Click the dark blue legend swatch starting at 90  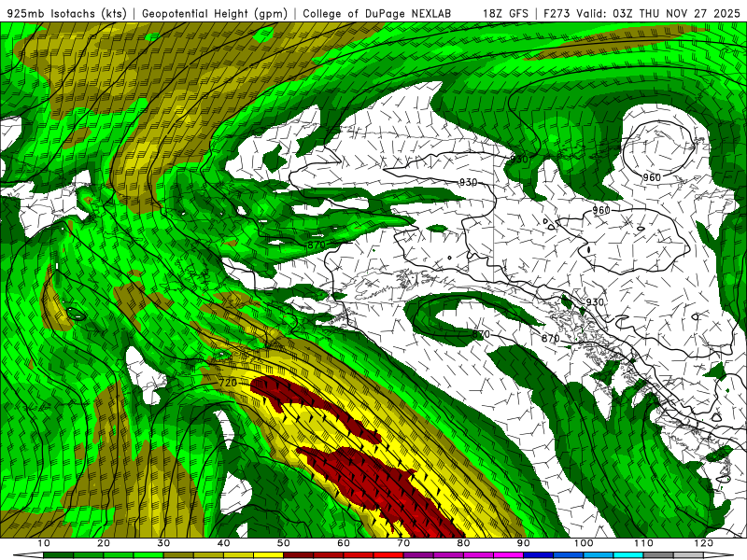(x=539, y=555)
